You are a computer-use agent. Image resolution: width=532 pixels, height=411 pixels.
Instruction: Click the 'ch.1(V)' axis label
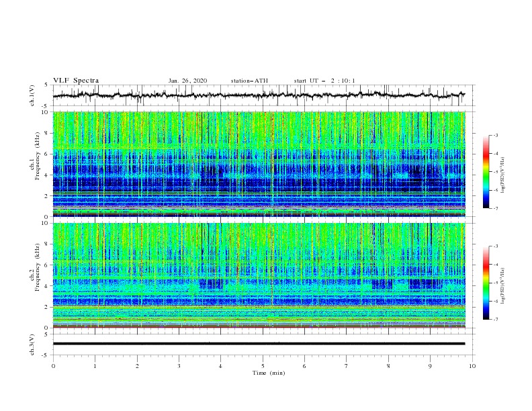coord(32,95)
